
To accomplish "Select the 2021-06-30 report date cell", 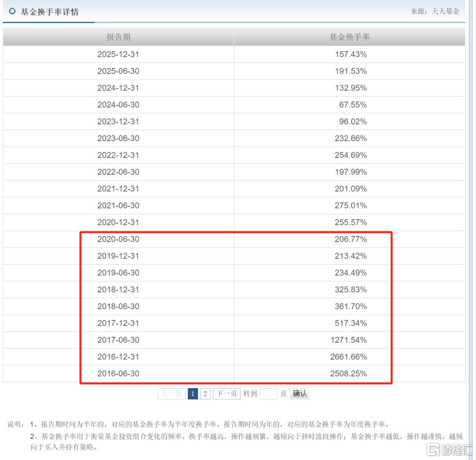I will [118, 206].
